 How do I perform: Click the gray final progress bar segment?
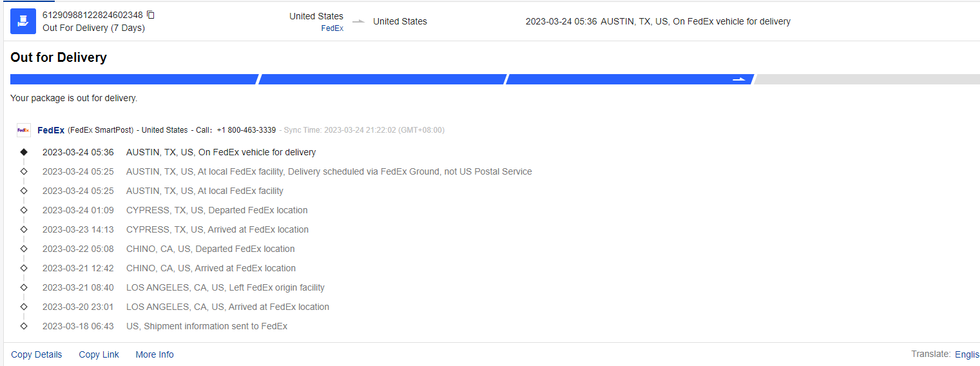pyautogui.click(x=867, y=79)
